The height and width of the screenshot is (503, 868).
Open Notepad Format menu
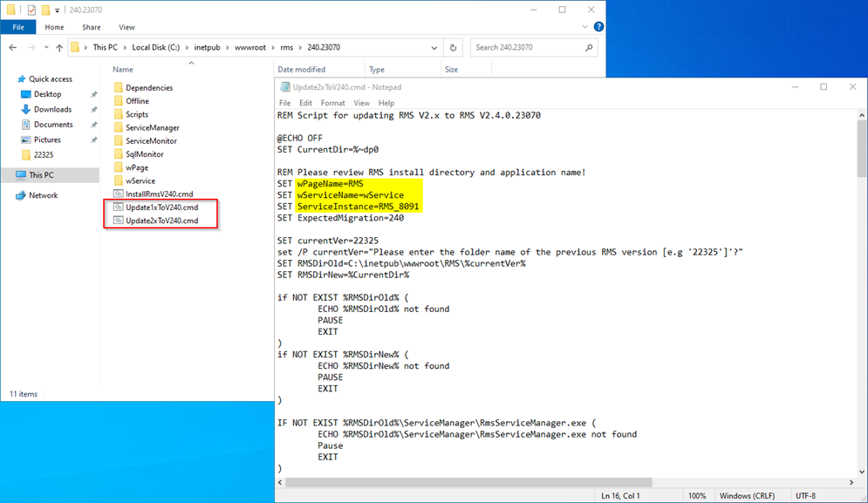tap(332, 103)
